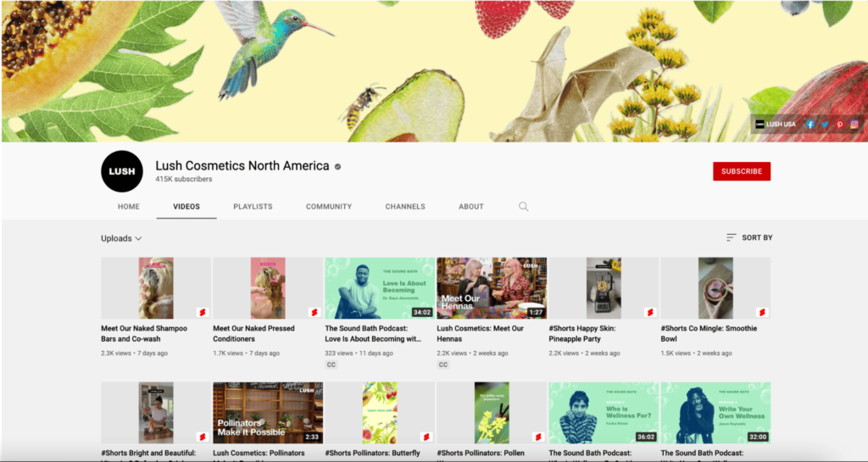The height and width of the screenshot is (462, 868).
Task: Click the Twitter icon in the banner
Action: point(825,125)
